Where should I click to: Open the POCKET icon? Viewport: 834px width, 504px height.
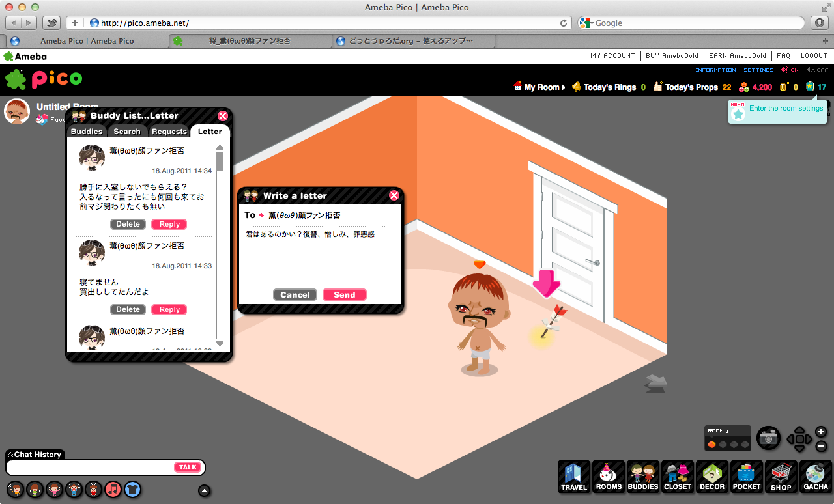[747, 477]
